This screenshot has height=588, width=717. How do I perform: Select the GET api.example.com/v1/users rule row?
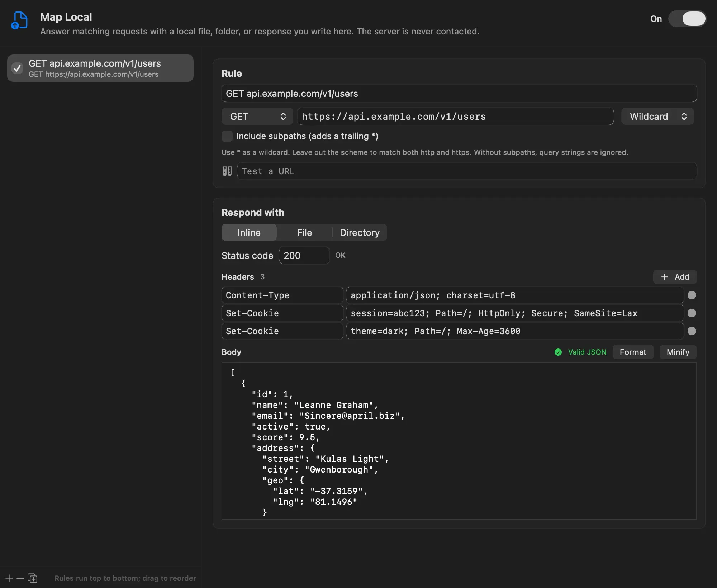coord(100,68)
